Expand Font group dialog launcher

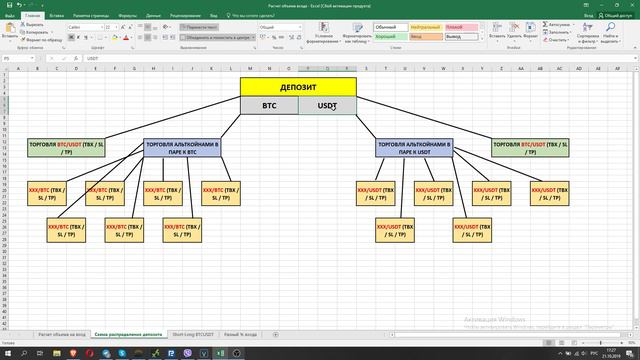[x=133, y=48]
